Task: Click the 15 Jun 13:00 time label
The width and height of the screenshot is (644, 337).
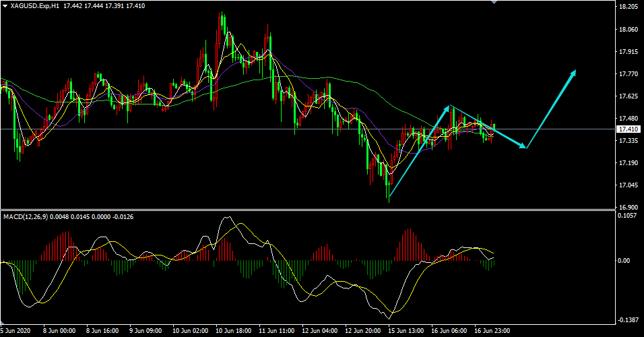Action: (x=408, y=331)
